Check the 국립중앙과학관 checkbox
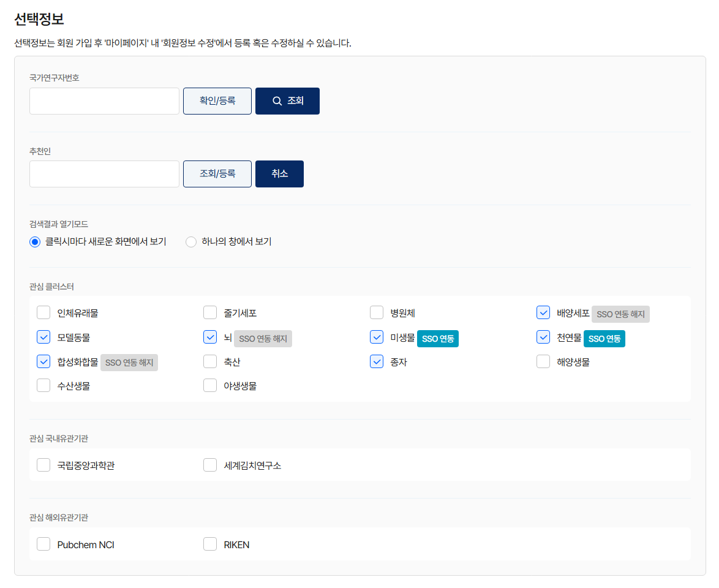 tap(43, 465)
